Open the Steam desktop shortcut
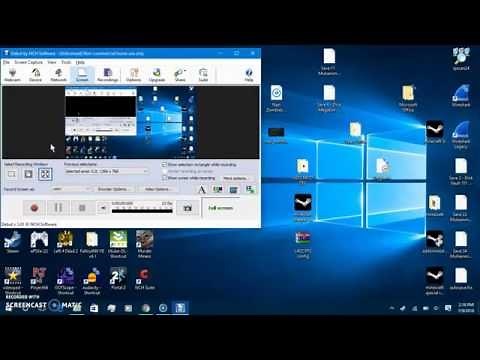 click(x=13, y=242)
